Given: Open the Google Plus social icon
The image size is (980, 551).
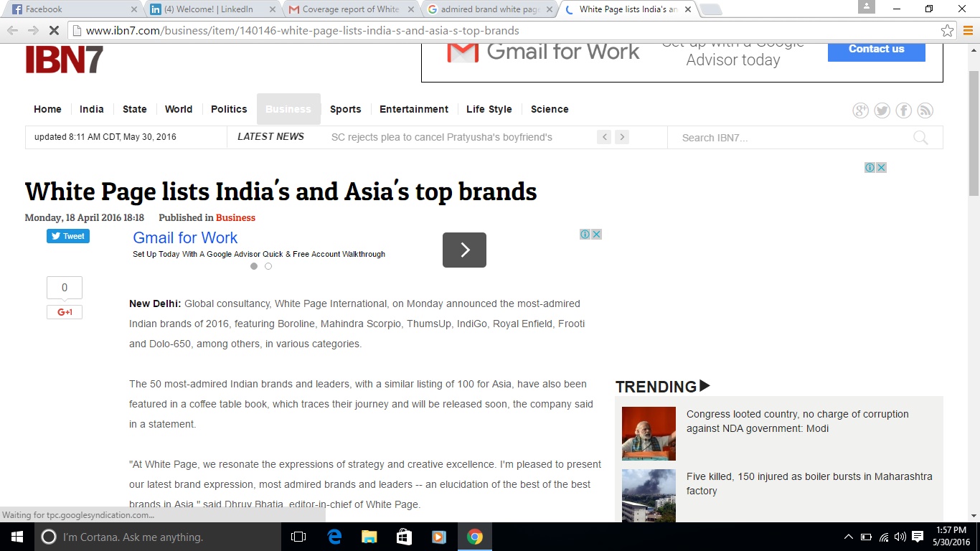Looking at the screenshot, I should click(x=860, y=110).
